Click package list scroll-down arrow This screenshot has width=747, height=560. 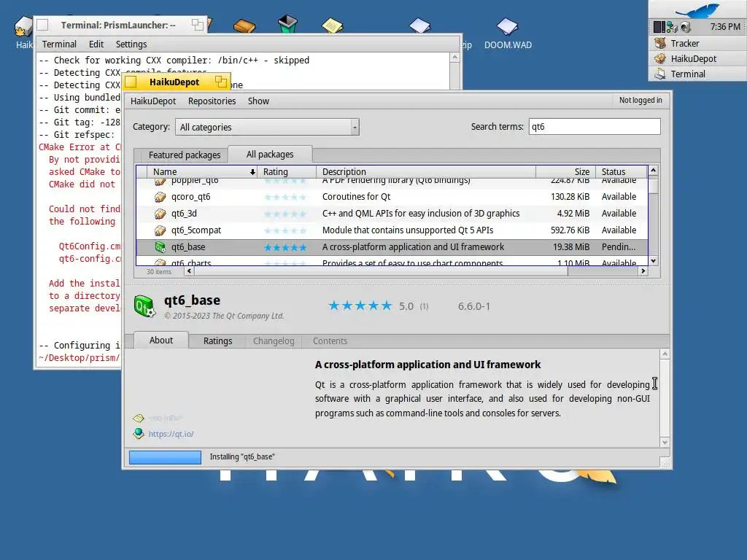[x=654, y=261]
